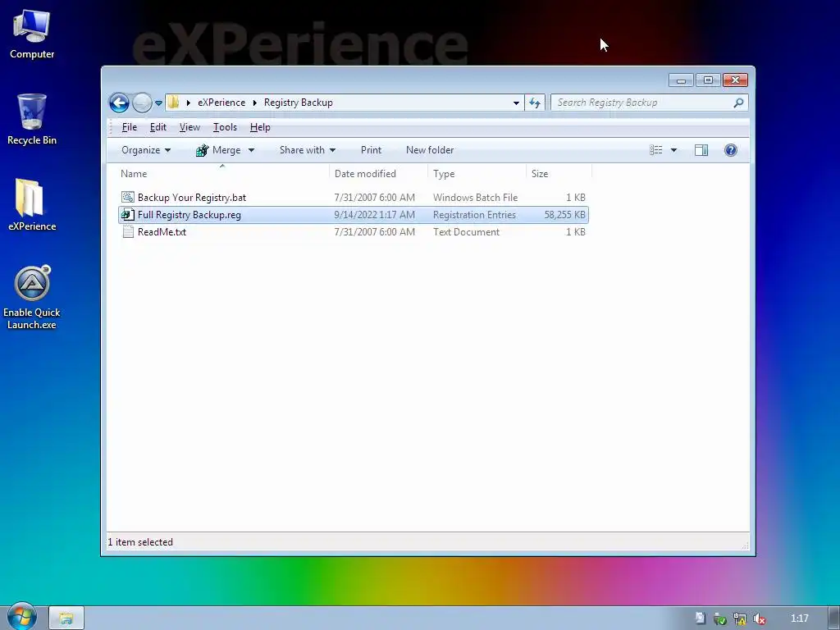This screenshot has height=630, width=840.
Task: Open the taskbar clock showing 1:17
Action: (799, 619)
